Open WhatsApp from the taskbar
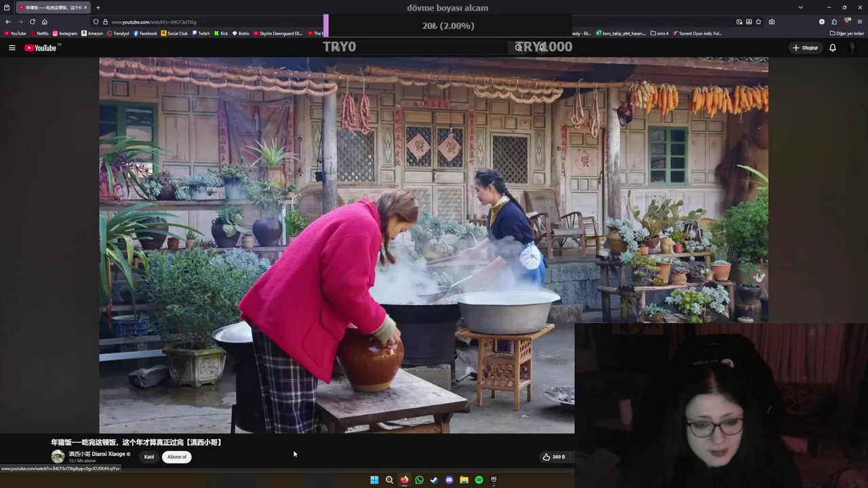The width and height of the screenshot is (868, 488). point(419,480)
